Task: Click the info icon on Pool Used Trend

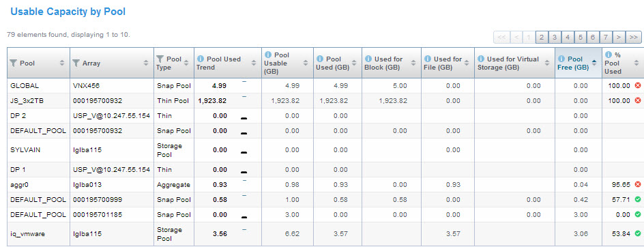Action: coord(201,59)
